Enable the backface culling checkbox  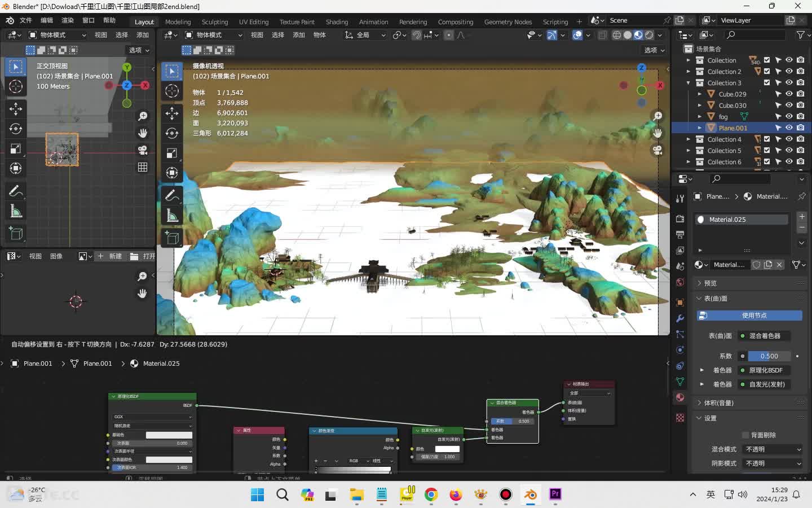(x=745, y=435)
